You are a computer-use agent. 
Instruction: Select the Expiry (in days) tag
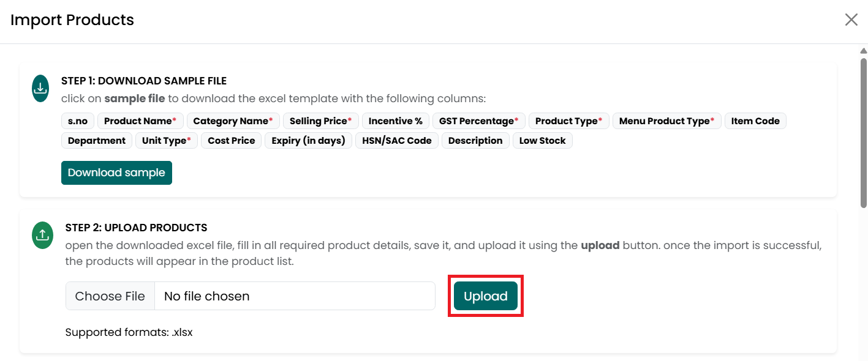pos(309,141)
